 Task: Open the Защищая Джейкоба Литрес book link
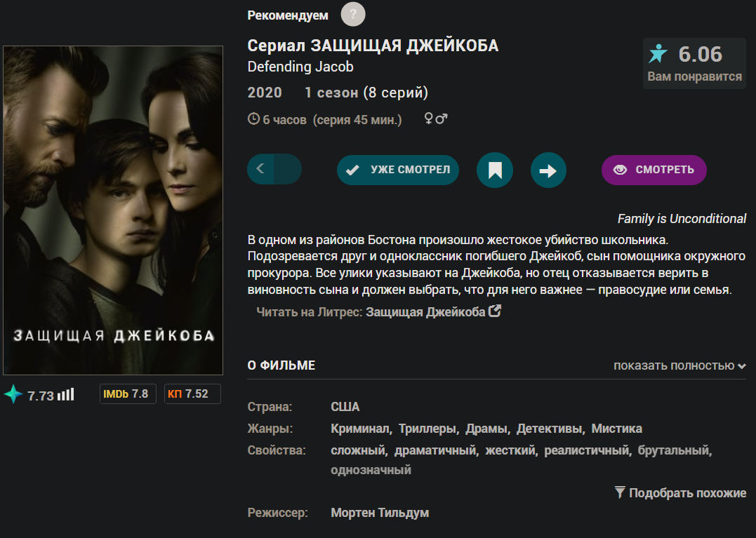pos(425,312)
